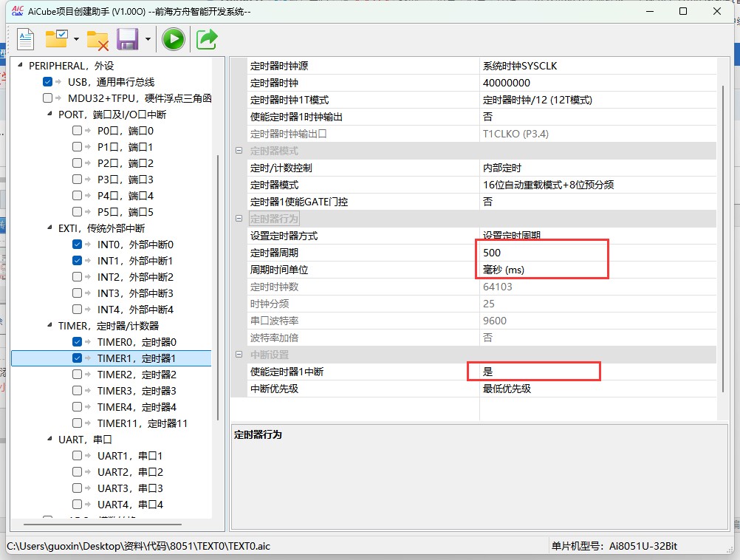This screenshot has width=740, height=560.
Task: Check the P3口 checkbox
Action: coord(77,179)
